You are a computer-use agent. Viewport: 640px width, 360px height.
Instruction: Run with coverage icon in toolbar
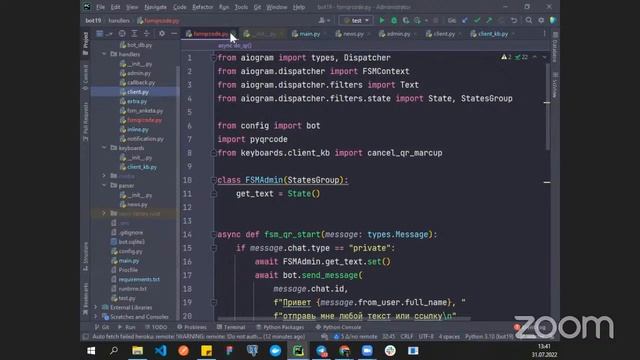coord(406,20)
